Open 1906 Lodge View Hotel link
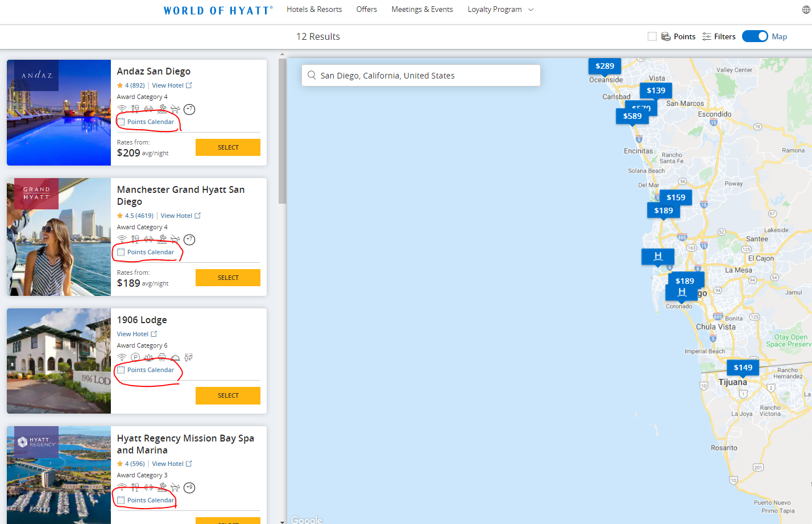This screenshot has width=812, height=524. 136,334
